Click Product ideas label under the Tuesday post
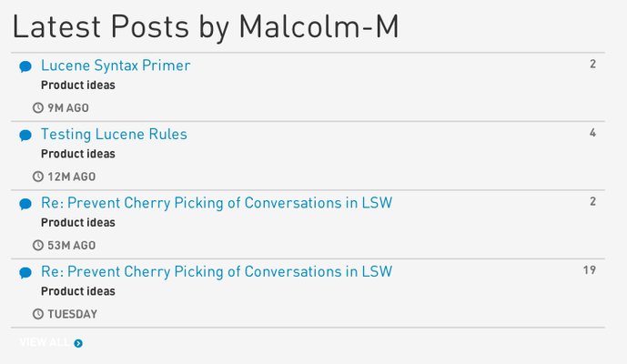This screenshot has width=627, height=364. pos(78,291)
